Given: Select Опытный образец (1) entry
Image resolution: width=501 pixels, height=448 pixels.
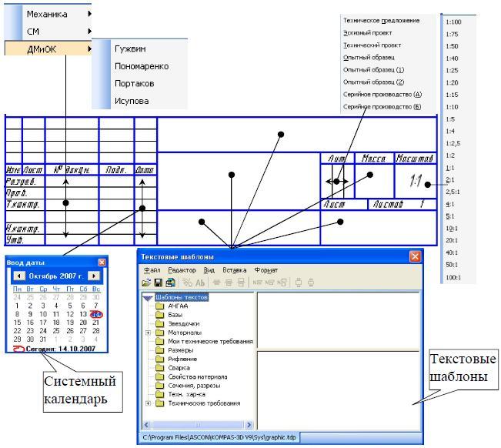Looking at the screenshot, I should pos(373,69).
